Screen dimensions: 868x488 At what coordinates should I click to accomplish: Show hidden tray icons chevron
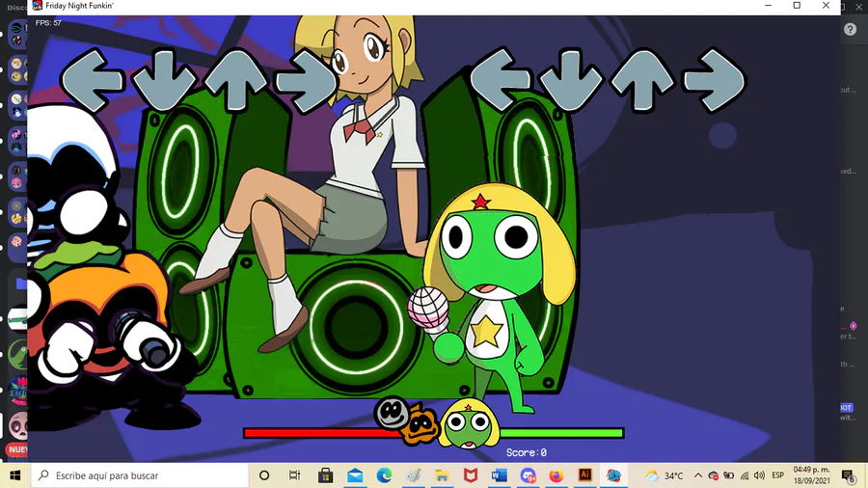698,475
